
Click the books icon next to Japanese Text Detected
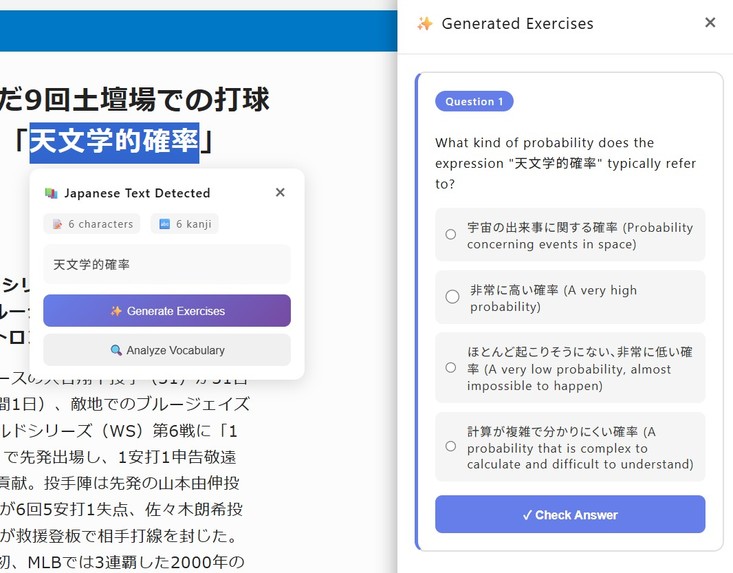(x=51, y=193)
